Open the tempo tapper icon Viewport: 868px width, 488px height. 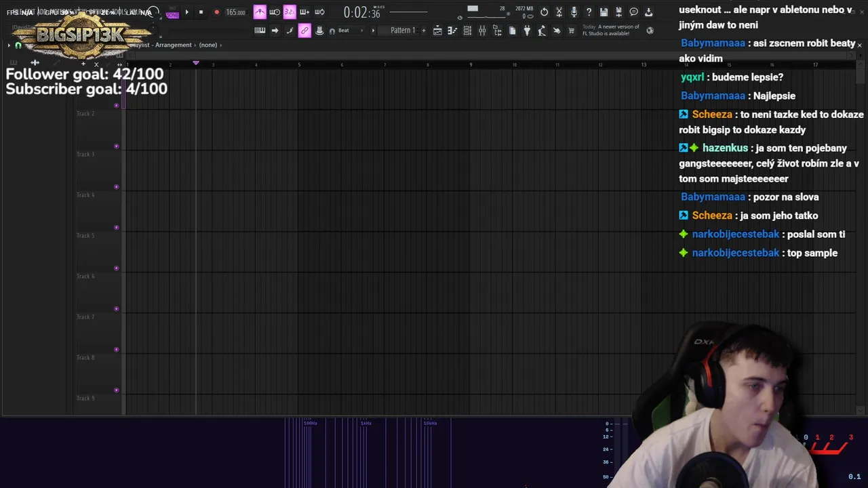(541, 30)
